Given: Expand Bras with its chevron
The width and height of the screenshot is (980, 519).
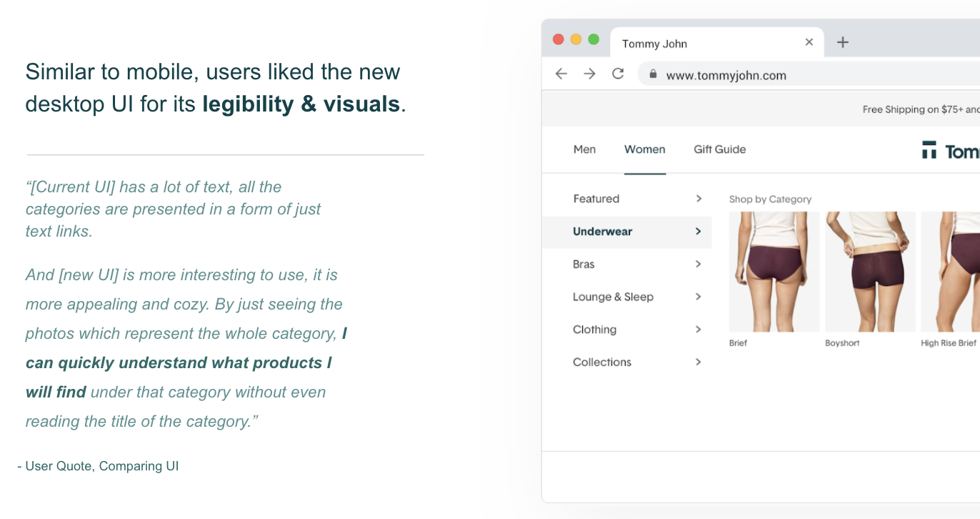Looking at the screenshot, I should click(x=699, y=264).
